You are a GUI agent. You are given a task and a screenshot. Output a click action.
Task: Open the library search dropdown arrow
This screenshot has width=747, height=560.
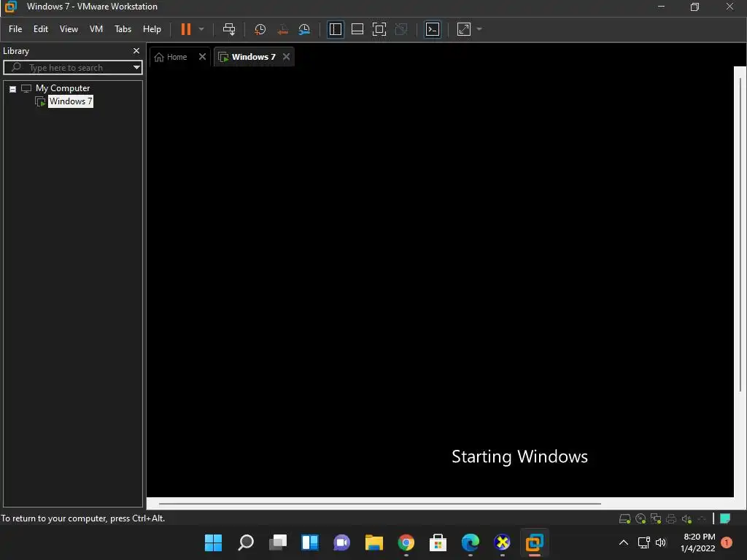point(136,68)
